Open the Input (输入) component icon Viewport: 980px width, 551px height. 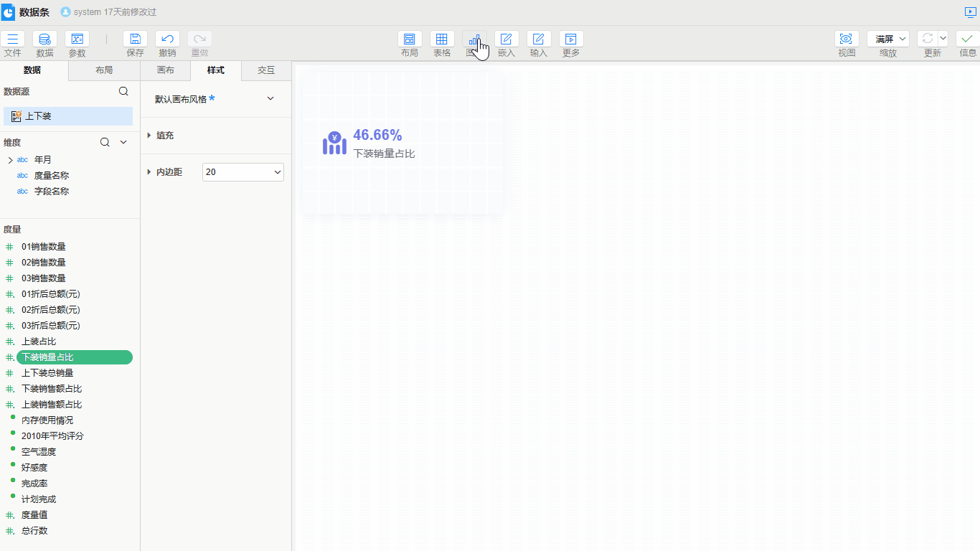tap(539, 39)
